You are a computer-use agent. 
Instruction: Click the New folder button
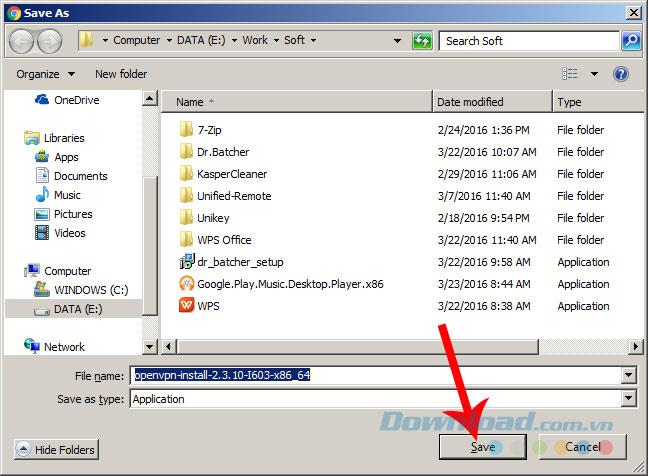[121, 74]
